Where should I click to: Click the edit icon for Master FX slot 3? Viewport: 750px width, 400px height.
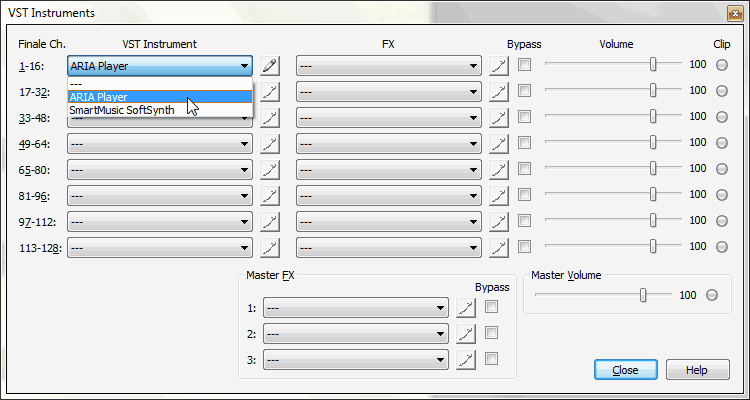(x=464, y=360)
